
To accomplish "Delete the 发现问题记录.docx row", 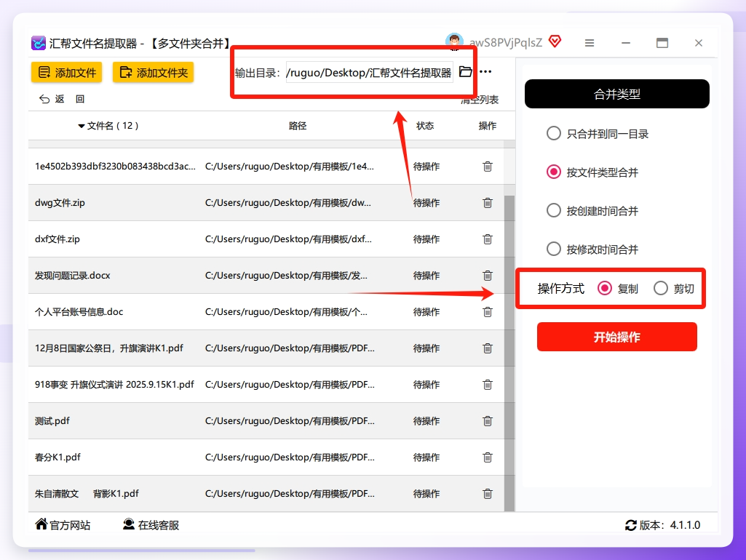I will (487, 276).
